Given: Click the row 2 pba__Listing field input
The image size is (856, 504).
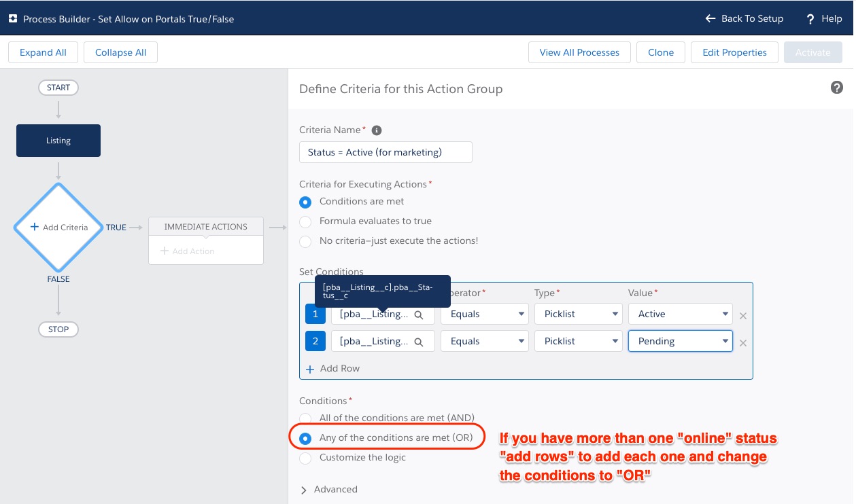Looking at the screenshot, I should [x=383, y=341].
